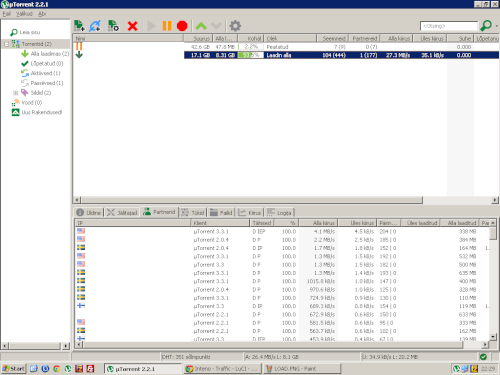Expand the Sildid tree node
The image size is (500, 375).
coord(15,93)
